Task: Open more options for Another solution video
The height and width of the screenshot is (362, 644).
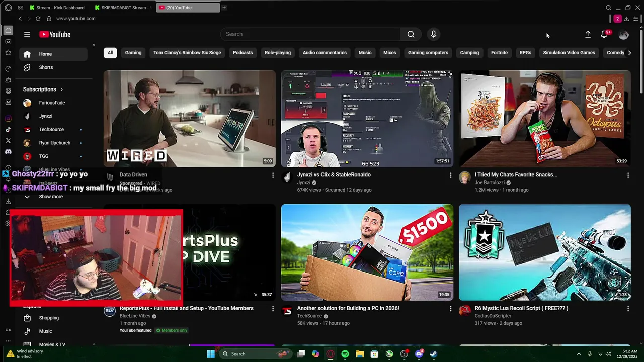Action: coord(450,308)
